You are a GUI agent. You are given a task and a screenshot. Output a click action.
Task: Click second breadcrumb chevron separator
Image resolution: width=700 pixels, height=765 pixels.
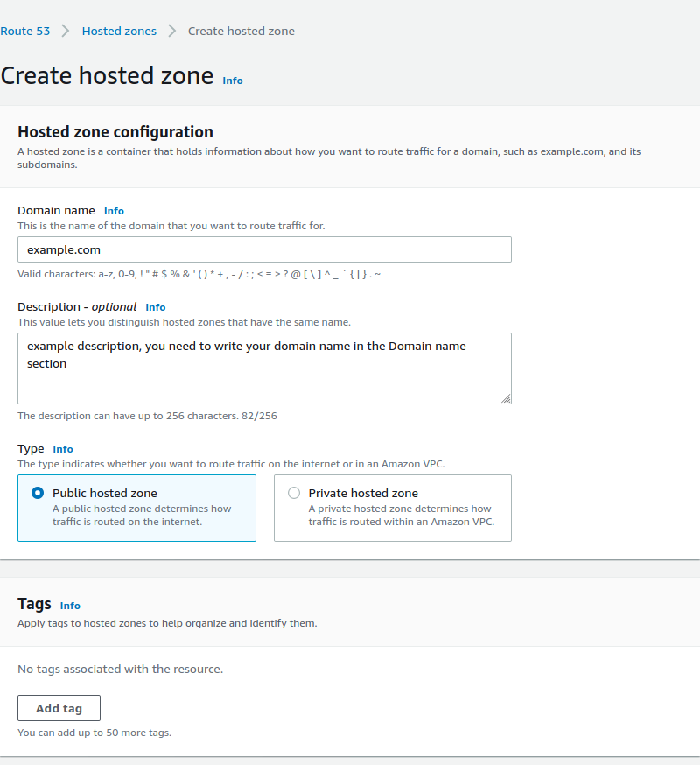[x=171, y=32]
